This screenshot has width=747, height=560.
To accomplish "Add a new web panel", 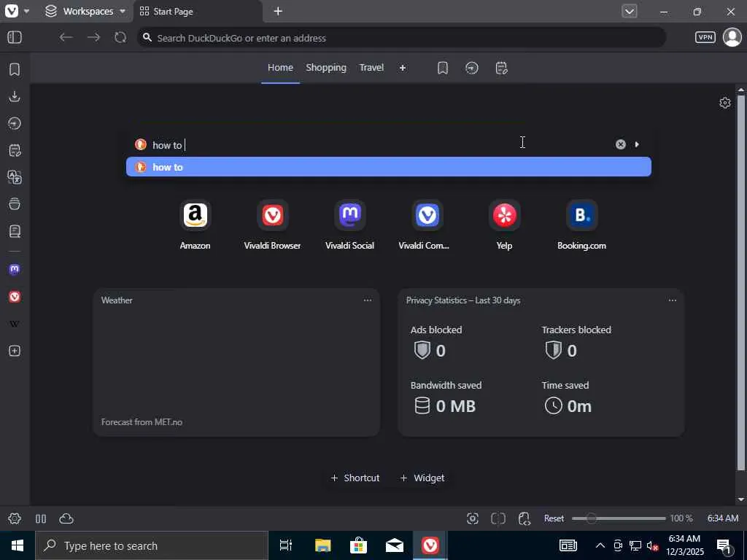I will tap(15, 351).
